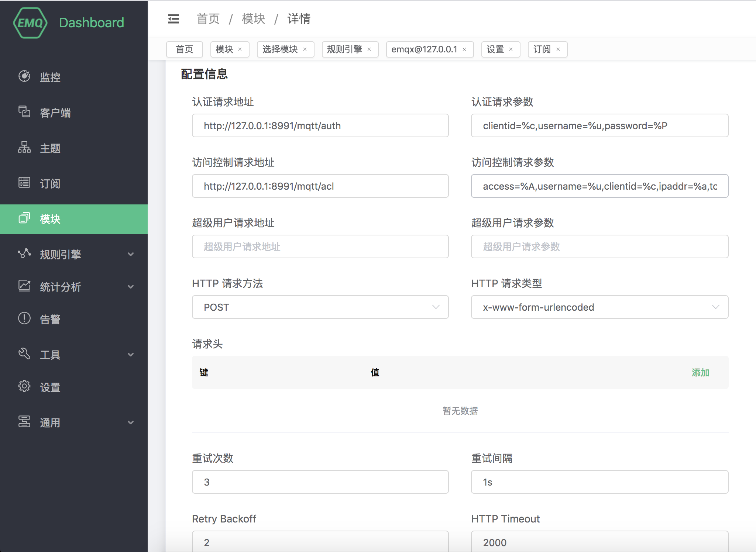Open Monitor via its gauge icon
The width and height of the screenshot is (756, 552).
pos(24,76)
